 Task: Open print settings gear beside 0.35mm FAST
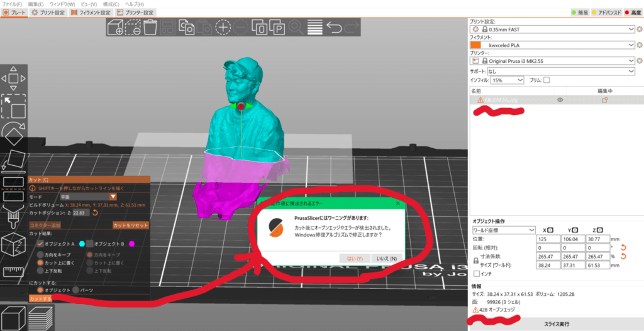(x=639, y=30)
